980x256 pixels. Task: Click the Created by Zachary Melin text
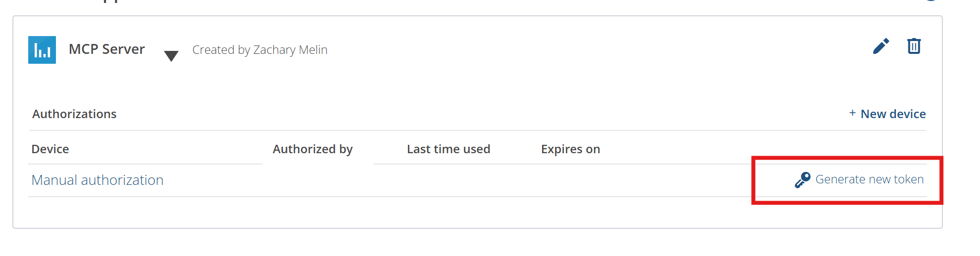coord(260,50)
